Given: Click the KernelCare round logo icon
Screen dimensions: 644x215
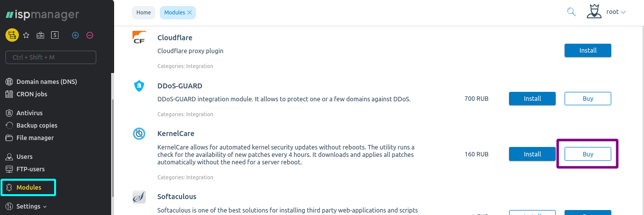Looking at the screenshot, I should coord(139,134).
